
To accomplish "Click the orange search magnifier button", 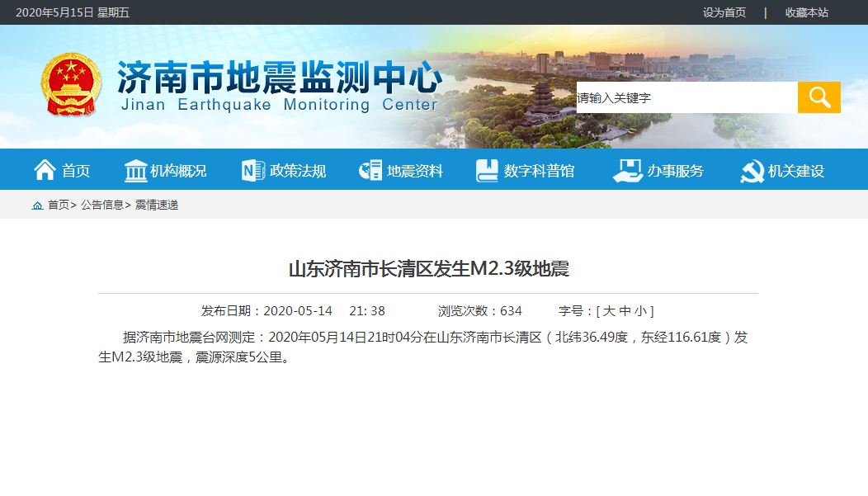I will [818, 97].
